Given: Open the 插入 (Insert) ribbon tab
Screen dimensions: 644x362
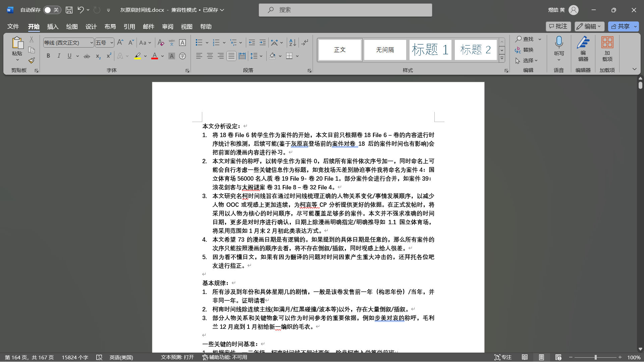Looking at the screenshot, I should (53, 26).
